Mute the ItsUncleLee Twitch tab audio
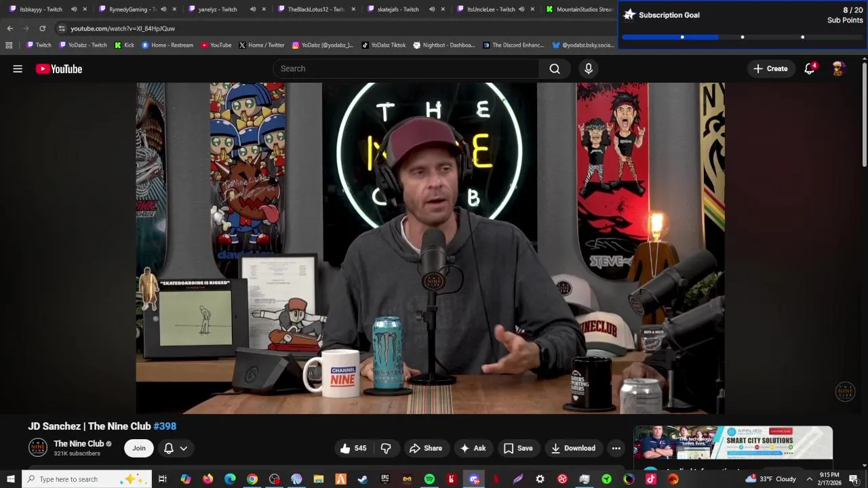868x488 pixels. [x=521, y=9]
